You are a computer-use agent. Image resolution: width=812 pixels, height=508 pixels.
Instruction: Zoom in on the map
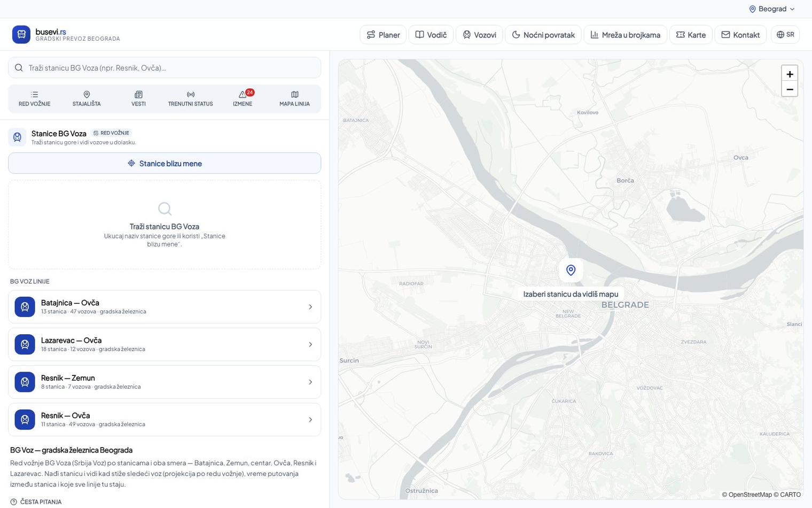tap(790, 74)
